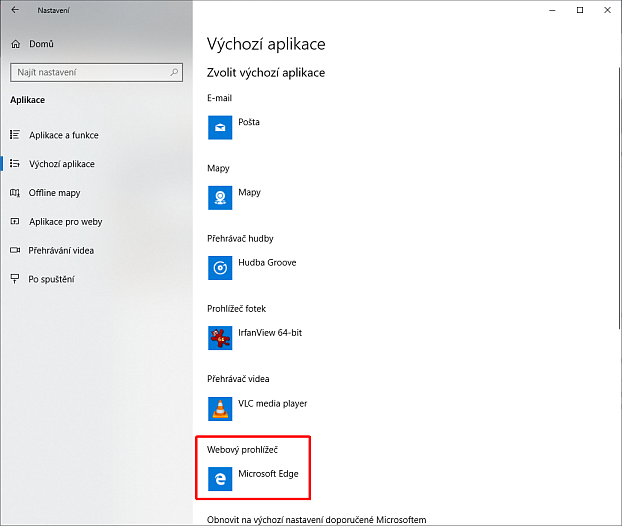Change photo viewer IrfanView 64-bit
Image resolution: width=622 pixels, height=526 pixels.
click(x=270, y=333)
